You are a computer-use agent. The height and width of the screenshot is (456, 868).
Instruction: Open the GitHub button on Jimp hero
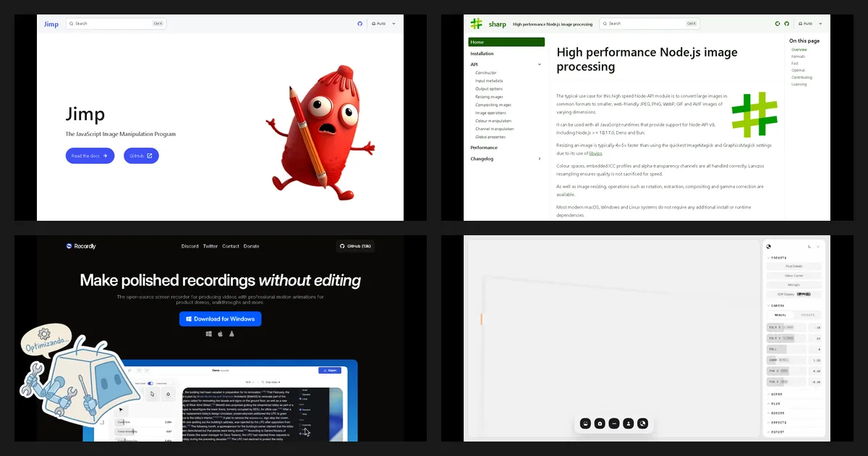click(x=141, y=156)
